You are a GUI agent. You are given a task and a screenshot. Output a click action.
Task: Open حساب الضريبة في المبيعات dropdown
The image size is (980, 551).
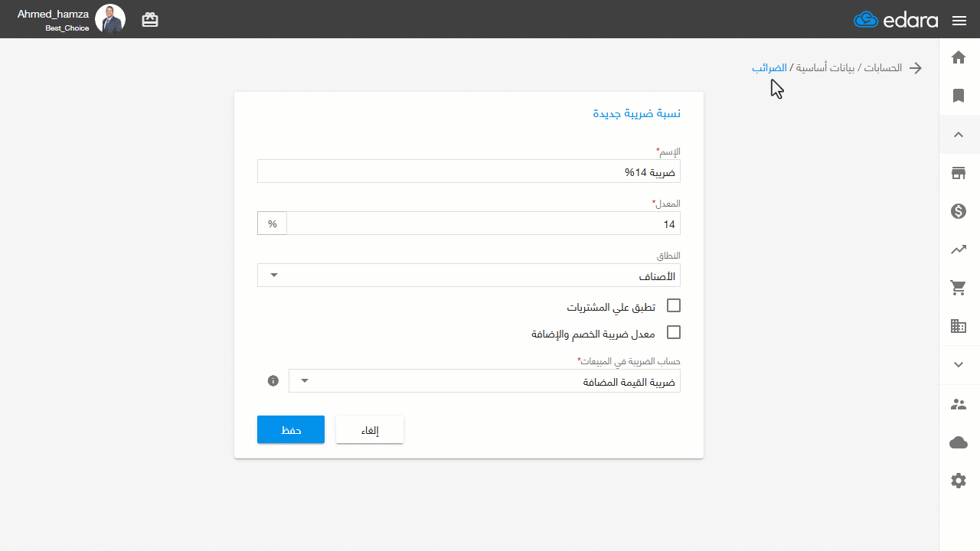[485, 381]
